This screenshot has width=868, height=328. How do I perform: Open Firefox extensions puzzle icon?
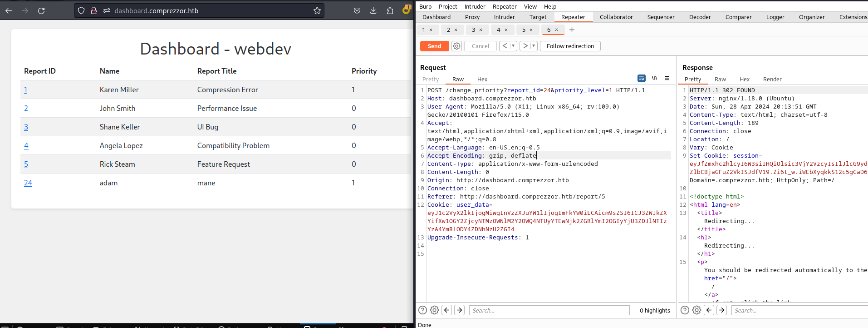pyautogui.click(x=390, y=10)
